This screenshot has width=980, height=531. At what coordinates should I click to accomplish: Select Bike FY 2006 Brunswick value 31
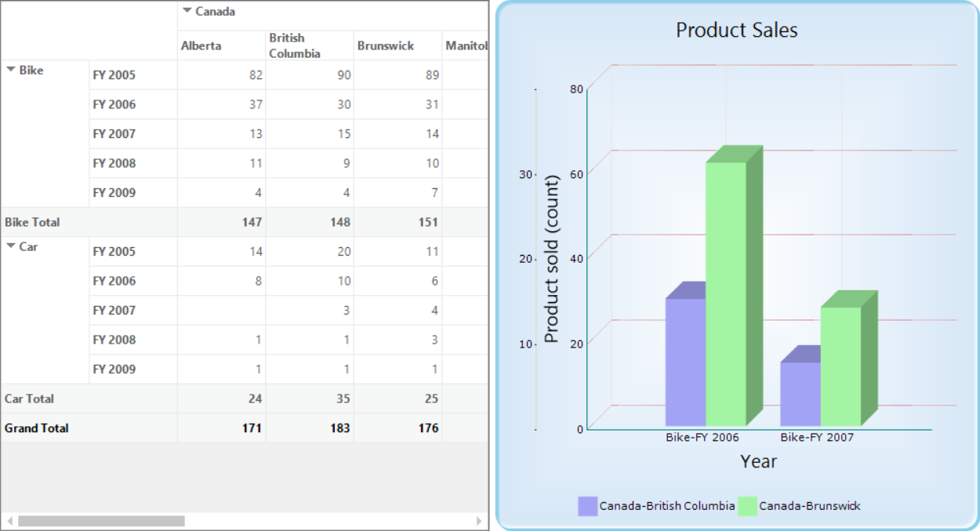[397, 104]
